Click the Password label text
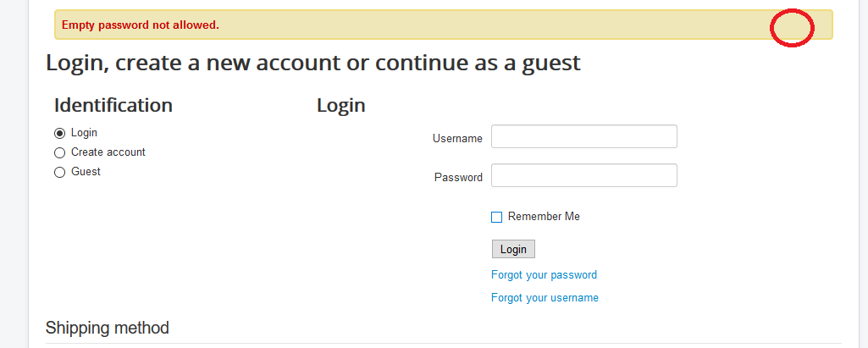 point(458,177)
